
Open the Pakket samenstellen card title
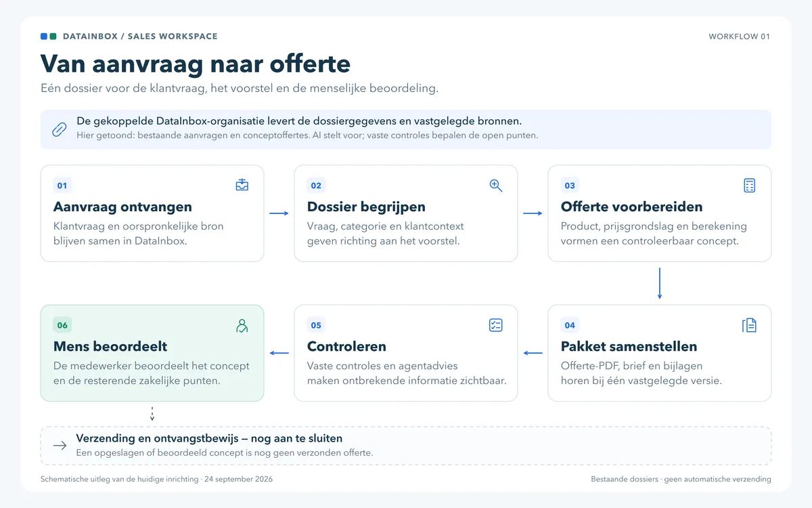click(x=629, y=346)
